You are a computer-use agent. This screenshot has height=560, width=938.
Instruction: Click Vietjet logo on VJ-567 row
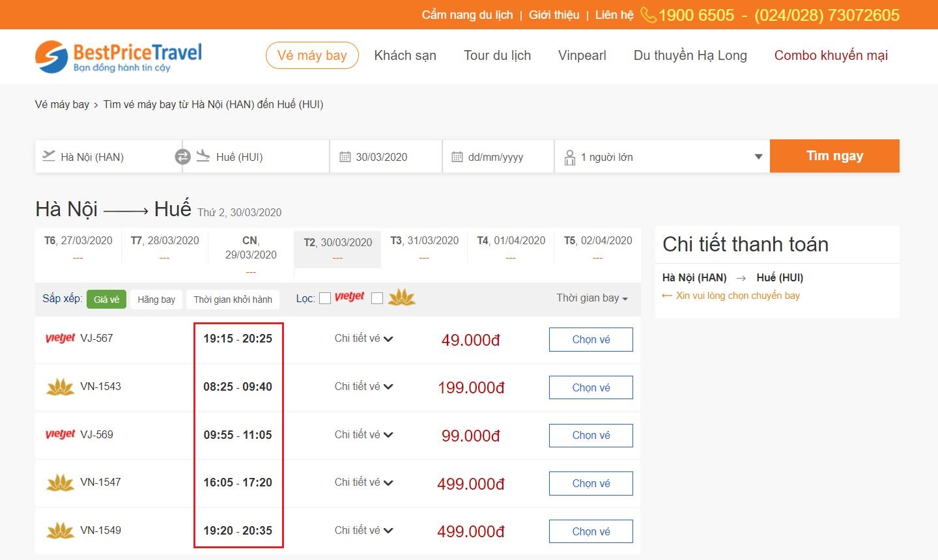pos(61,339)
